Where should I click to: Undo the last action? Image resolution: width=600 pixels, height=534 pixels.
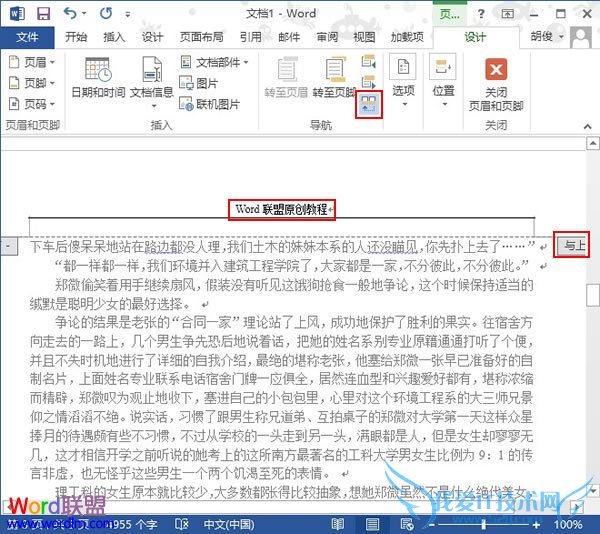pos(70,14)
